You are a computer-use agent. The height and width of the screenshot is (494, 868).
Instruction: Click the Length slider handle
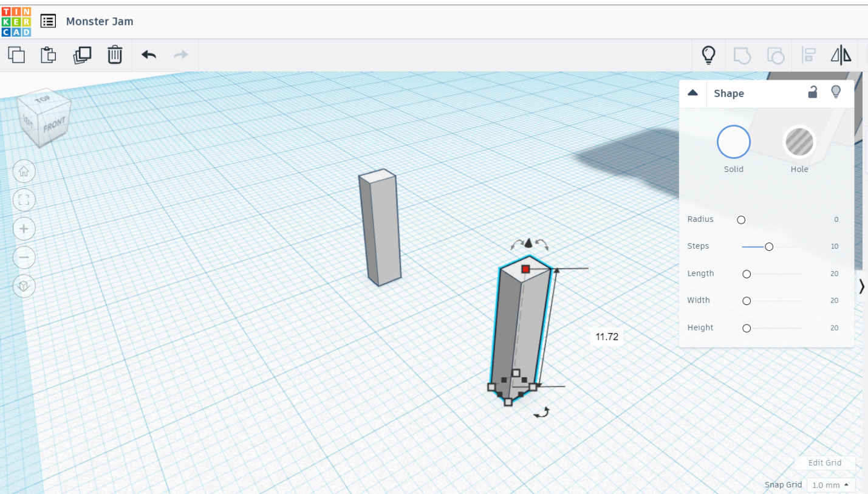tap(747, 274)
